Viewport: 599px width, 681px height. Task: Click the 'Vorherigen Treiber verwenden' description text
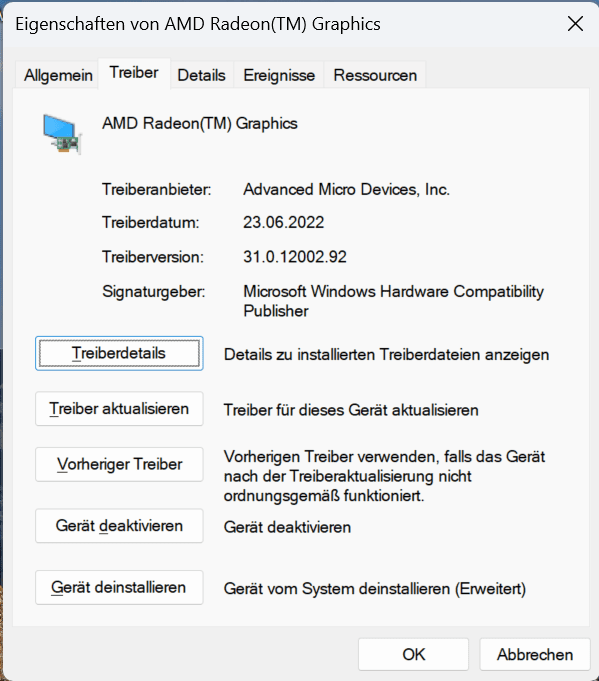[x=384, y=476]
